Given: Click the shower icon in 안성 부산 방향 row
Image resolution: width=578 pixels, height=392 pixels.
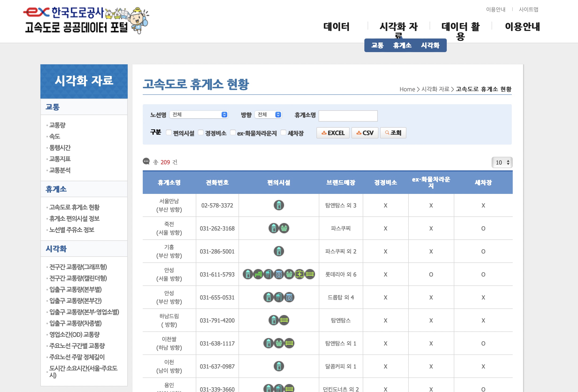Looking at the screenshot, I should click(x=279, y=297).
